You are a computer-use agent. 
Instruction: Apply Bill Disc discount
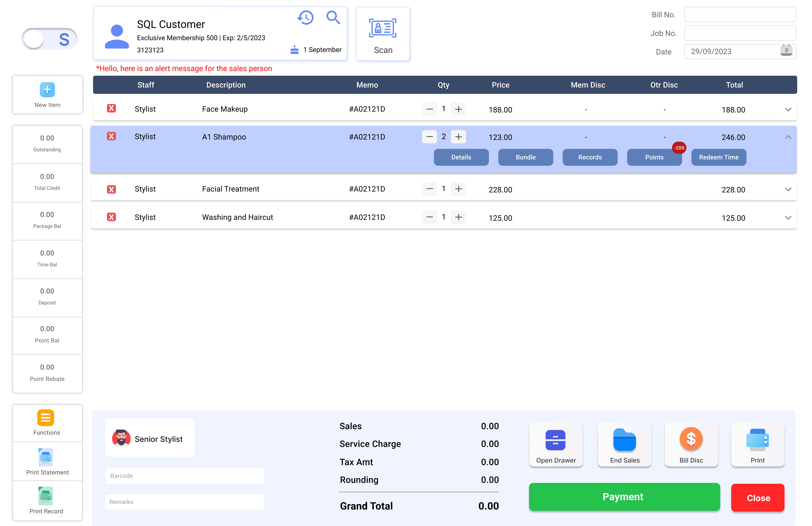[x=691, y=438]
